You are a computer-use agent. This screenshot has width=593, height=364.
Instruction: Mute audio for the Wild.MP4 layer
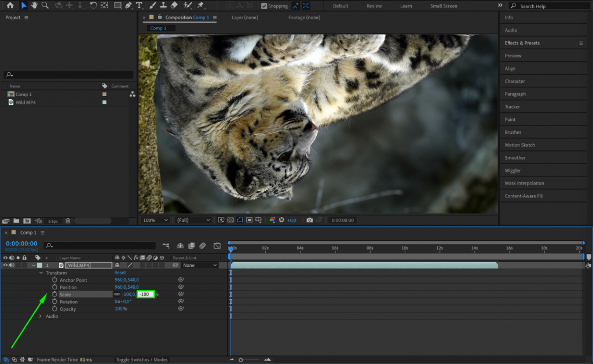tap(11, 265)
